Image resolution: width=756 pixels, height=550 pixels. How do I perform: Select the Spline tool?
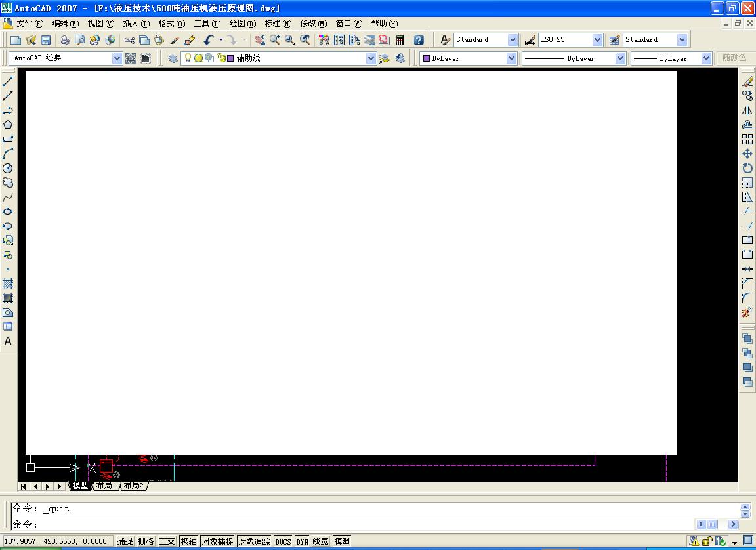coord(8,197)
